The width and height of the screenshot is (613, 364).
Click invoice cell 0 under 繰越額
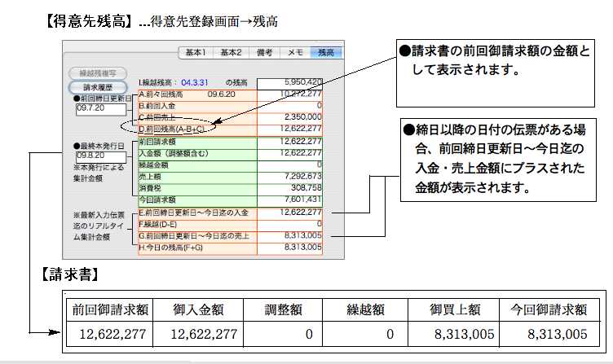[365, 335]
